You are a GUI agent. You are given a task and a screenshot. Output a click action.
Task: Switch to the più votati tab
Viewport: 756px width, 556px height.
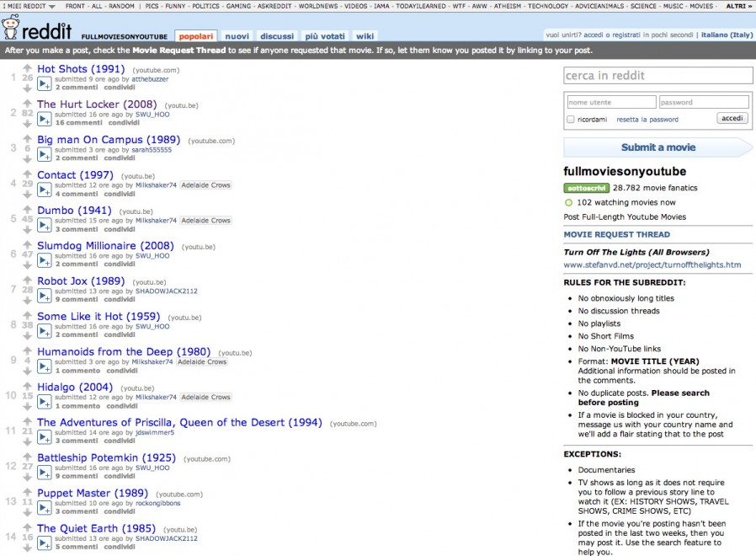325,36
